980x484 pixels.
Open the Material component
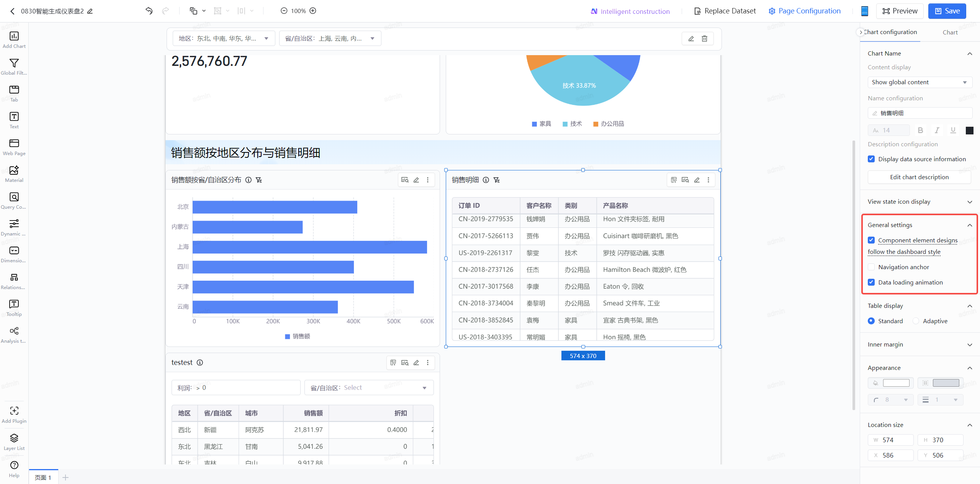[x=14, y=174]
